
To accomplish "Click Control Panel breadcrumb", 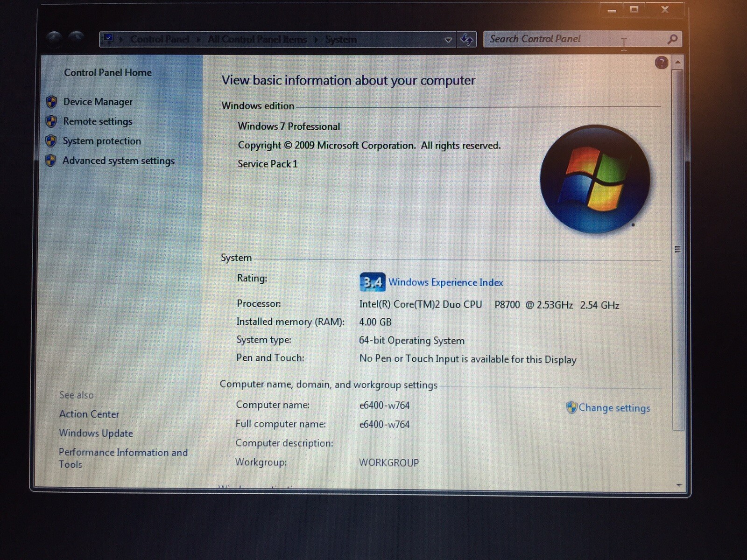I will click(x=160, y=39).
